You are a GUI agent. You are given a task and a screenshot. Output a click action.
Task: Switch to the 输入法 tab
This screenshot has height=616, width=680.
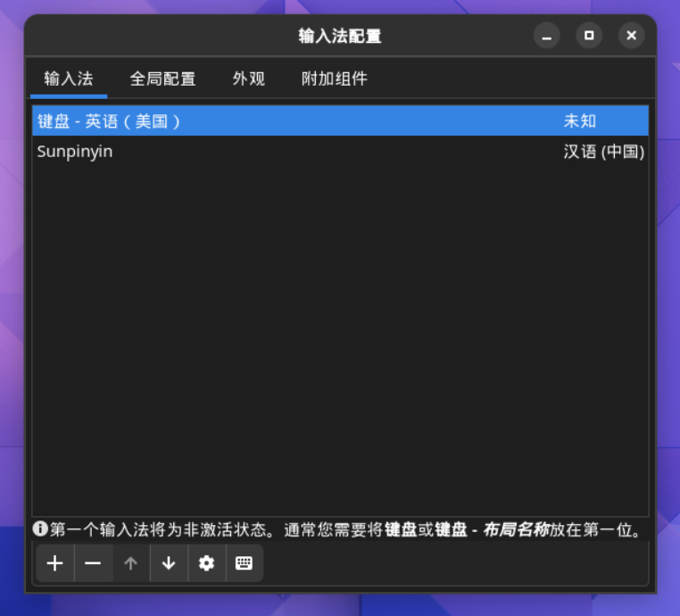tap(69, 79)
